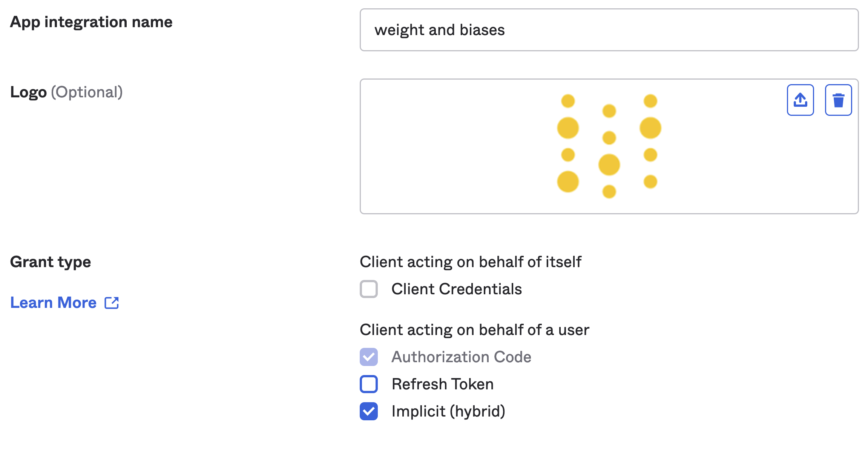Click the Implicit (hybrid) label text

click(x=448, y=411)
